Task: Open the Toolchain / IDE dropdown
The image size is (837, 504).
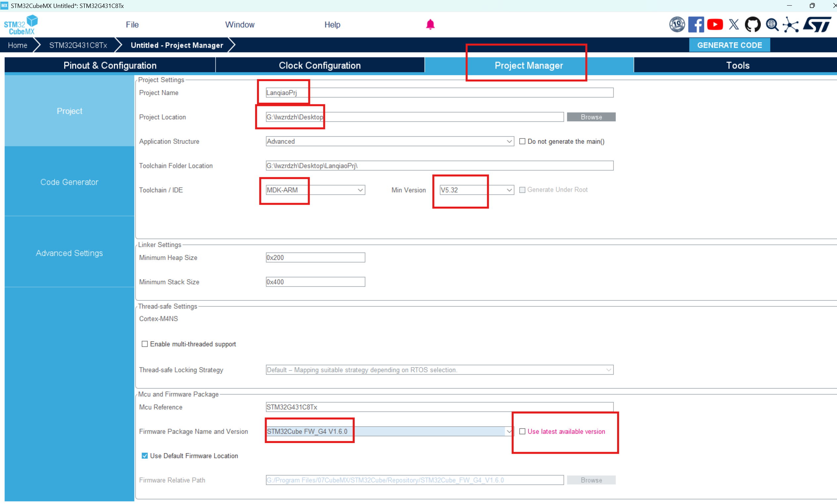Action: [x=315, y=190]
